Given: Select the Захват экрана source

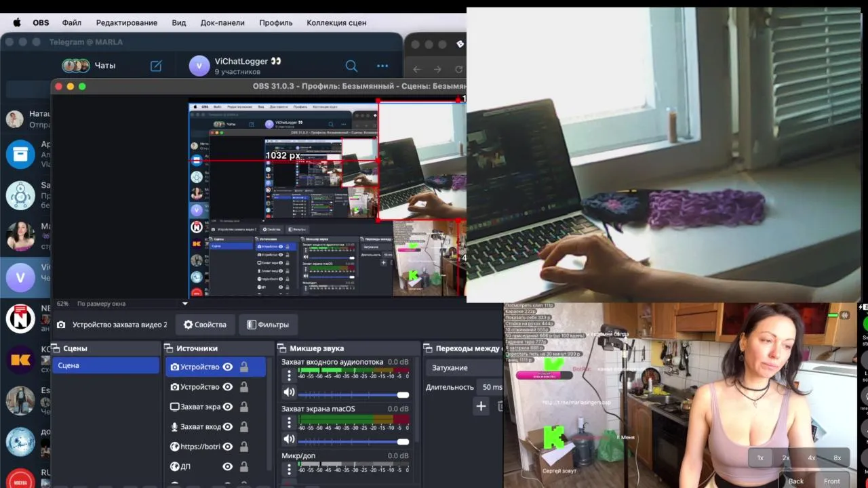Looking at the screenshot, I should click(195, 407).
